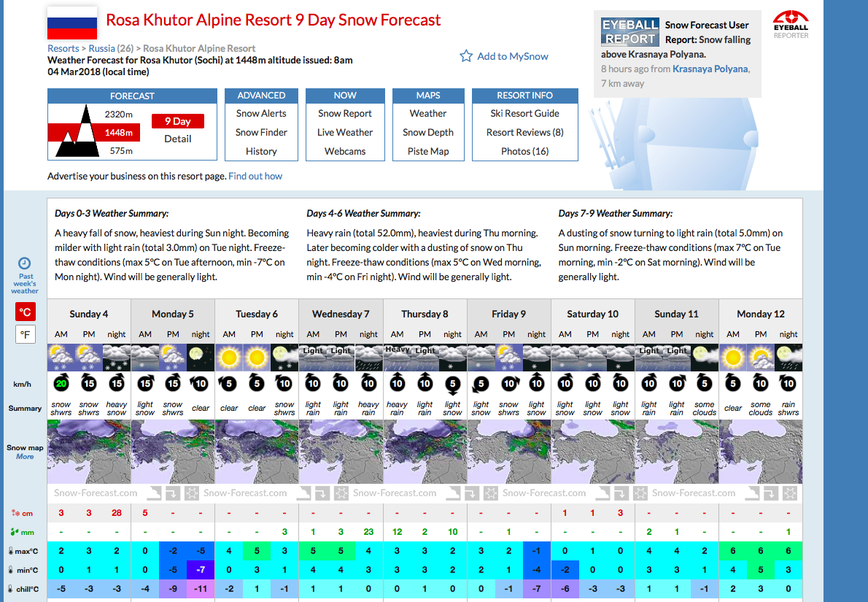Click Friday 9 PM snow showers icon

pos(508,358)
